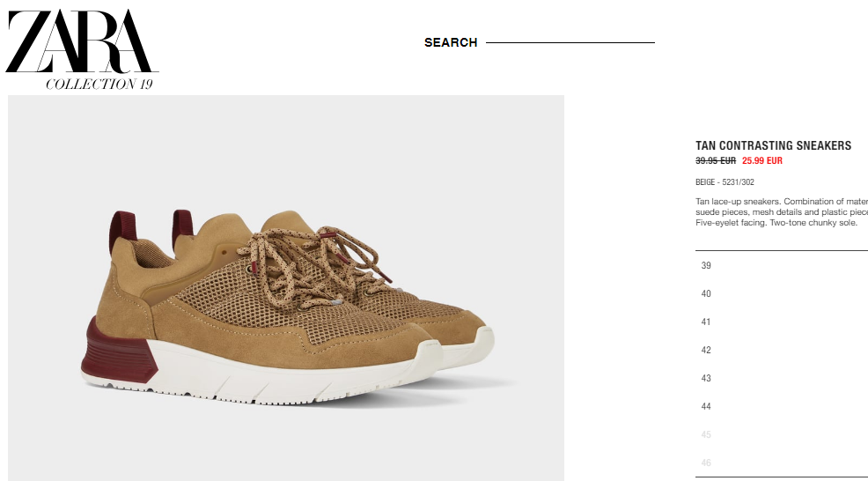Focus the search underline input field
This screenshot has width=868, height=481.
570,41
